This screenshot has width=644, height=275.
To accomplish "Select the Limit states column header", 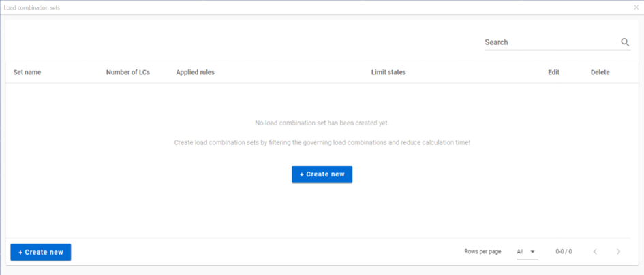I will pyautogui.click(x=388, y=72).
